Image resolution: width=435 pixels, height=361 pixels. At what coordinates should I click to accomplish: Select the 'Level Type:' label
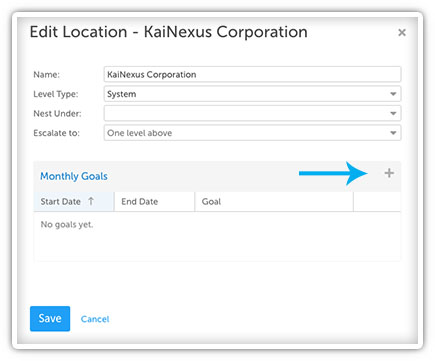(56, 94)
